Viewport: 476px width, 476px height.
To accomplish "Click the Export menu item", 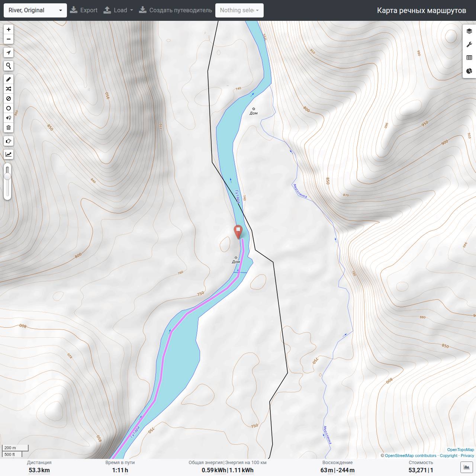I will (x=84, y=10).
